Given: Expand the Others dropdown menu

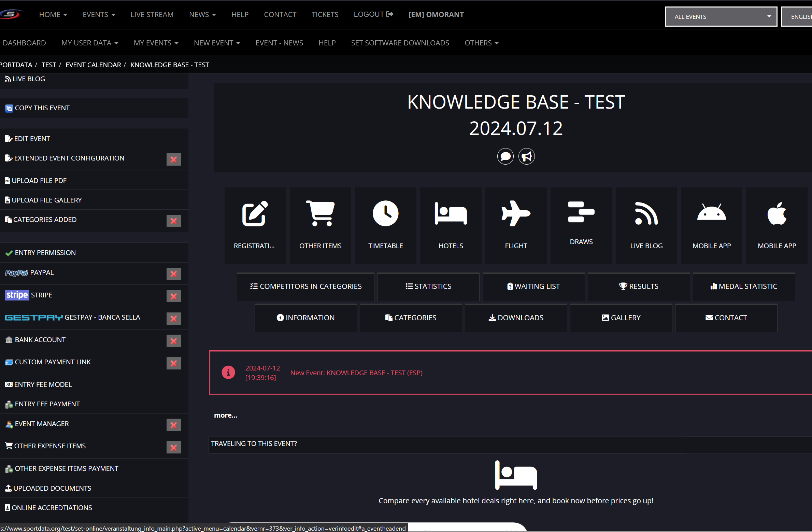Looking at the screenshot, I should 481,43.
